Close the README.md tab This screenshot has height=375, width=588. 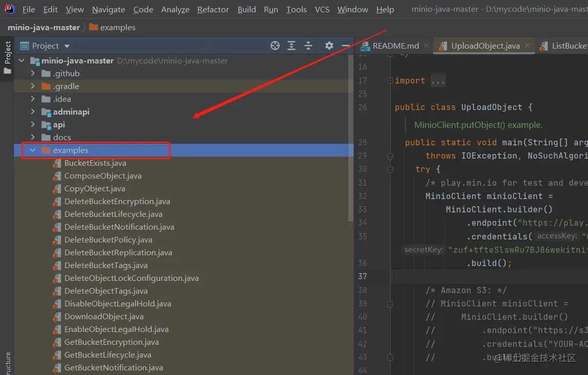[x=426, y=46]
